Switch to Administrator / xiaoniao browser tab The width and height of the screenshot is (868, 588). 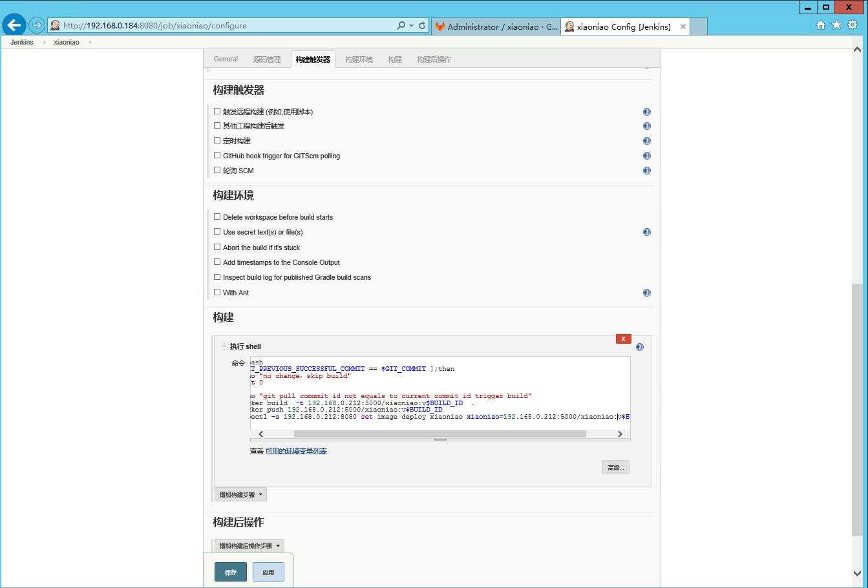click(x=496, y=26)
